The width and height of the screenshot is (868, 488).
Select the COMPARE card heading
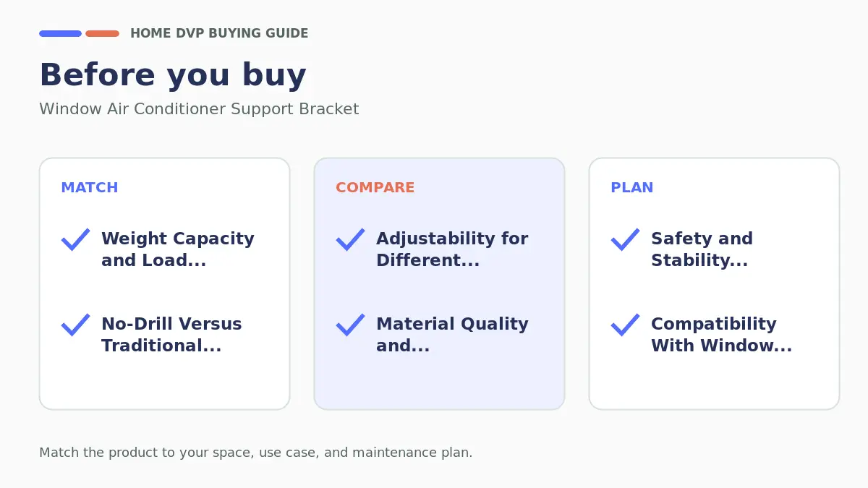[375, 187]
